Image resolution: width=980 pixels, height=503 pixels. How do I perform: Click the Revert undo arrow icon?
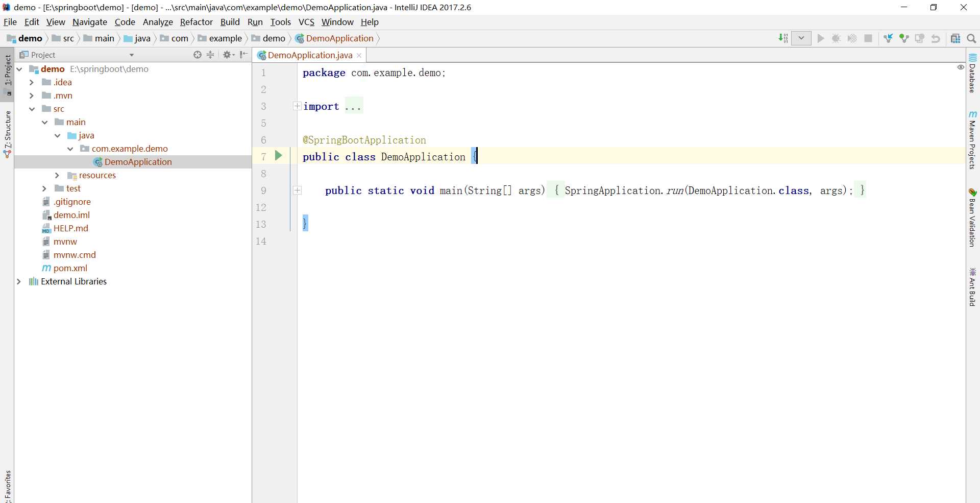(936, 38)
